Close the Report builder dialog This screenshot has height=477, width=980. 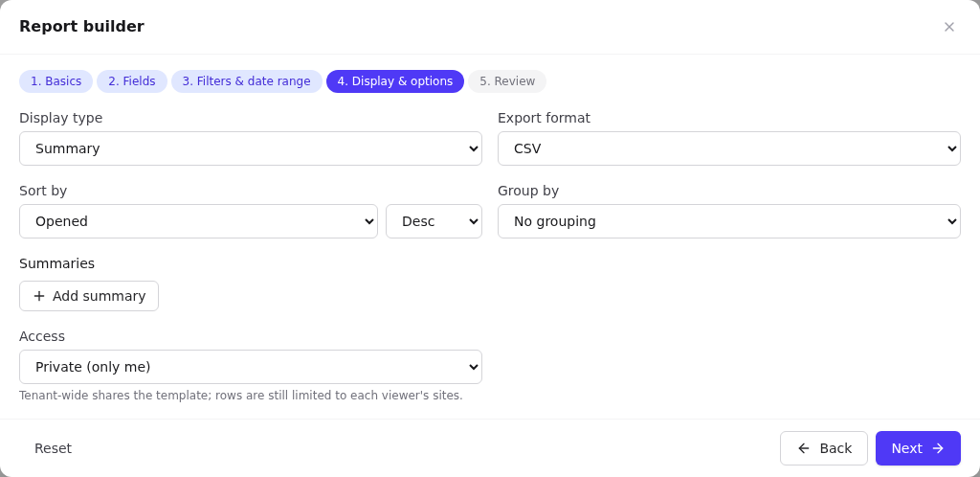tap(948, 27)
